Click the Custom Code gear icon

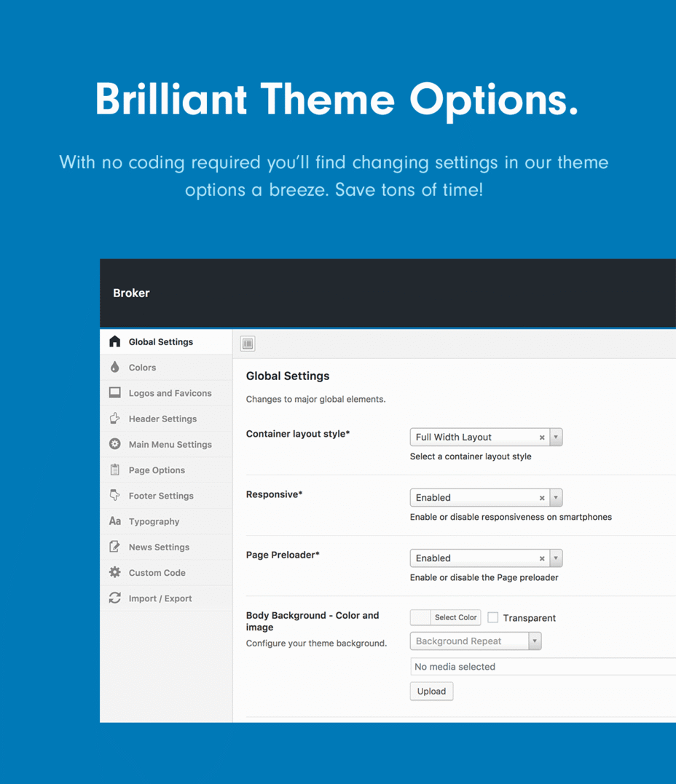point(114,572)
